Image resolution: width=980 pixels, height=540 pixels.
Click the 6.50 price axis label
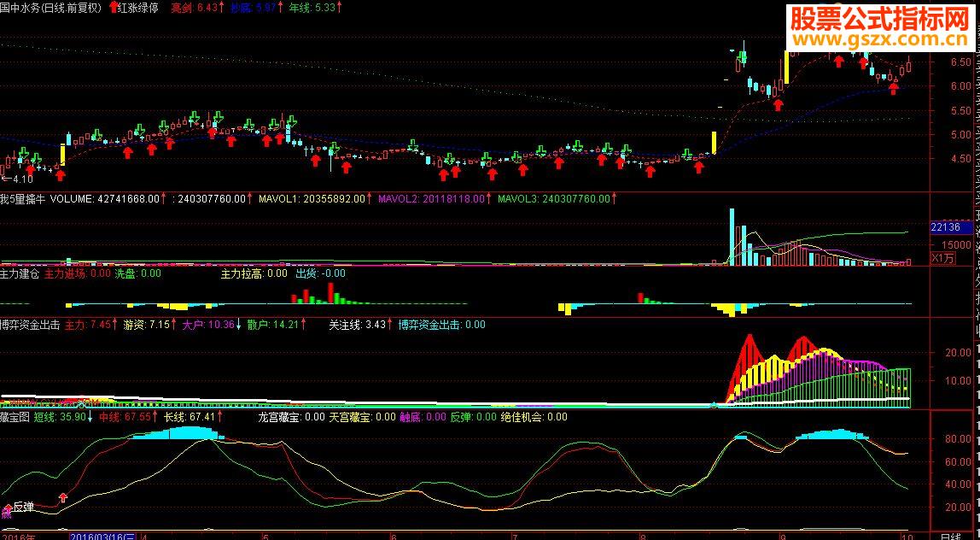point(961,62)
